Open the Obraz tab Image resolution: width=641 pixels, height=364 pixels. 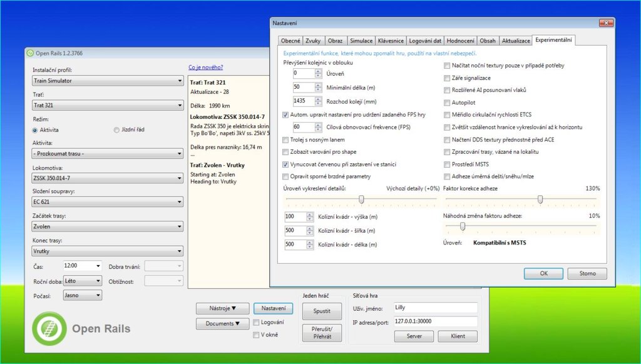point(336,41)
